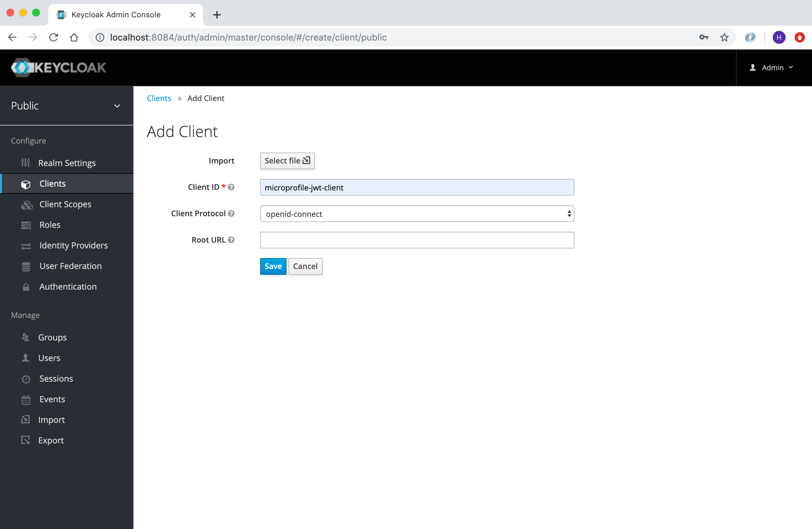
Task: Click the Clients breadcrumb link
Action: coord(159,98)
